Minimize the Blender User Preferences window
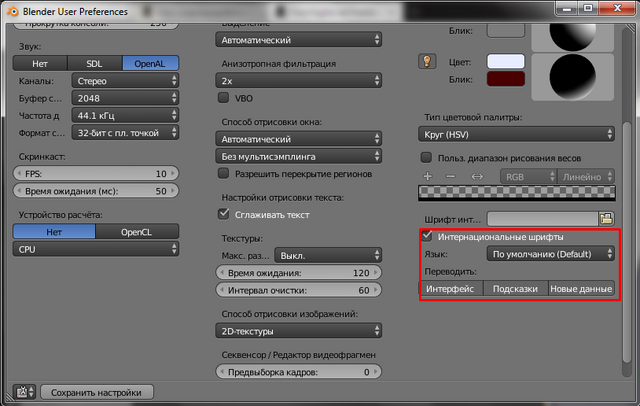 pyautogui.click(x=567, y=8)
